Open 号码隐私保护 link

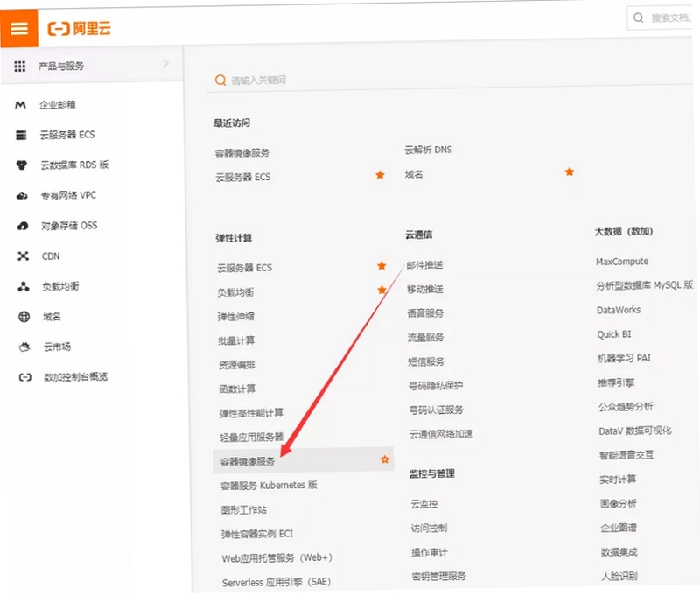coord(436,386)
